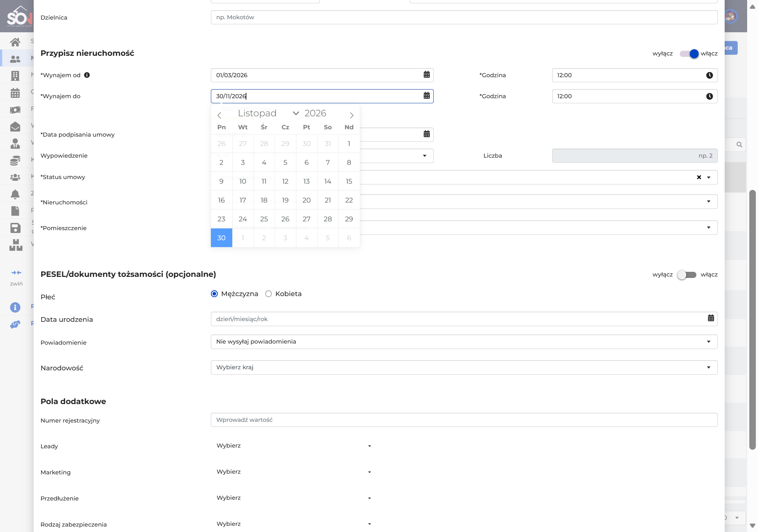Image resolution: width=758 pixels, height=532 pixels.
Task: Open the month dropdown showing Listopad
Action: point(268,113)
